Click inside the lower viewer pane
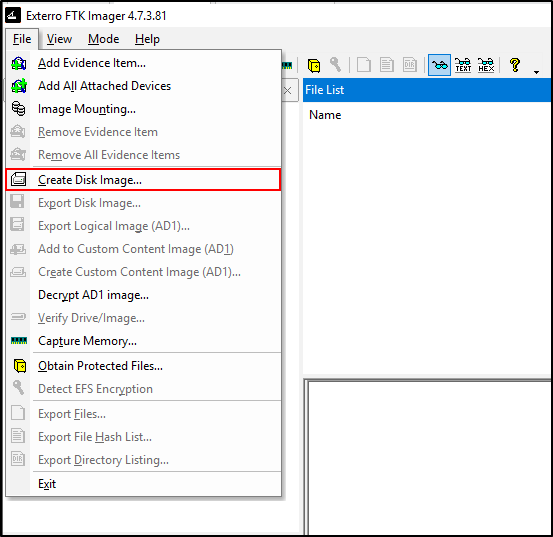 [429, 458]
